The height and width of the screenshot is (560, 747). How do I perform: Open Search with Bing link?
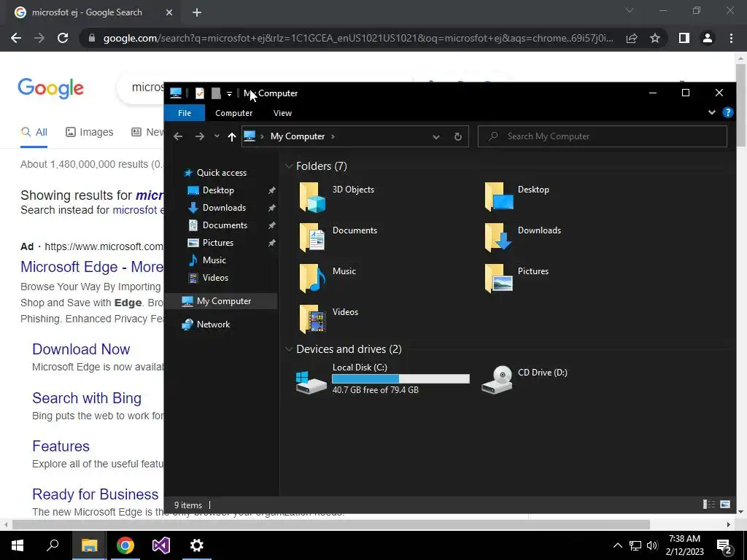[x=87, y=397]
